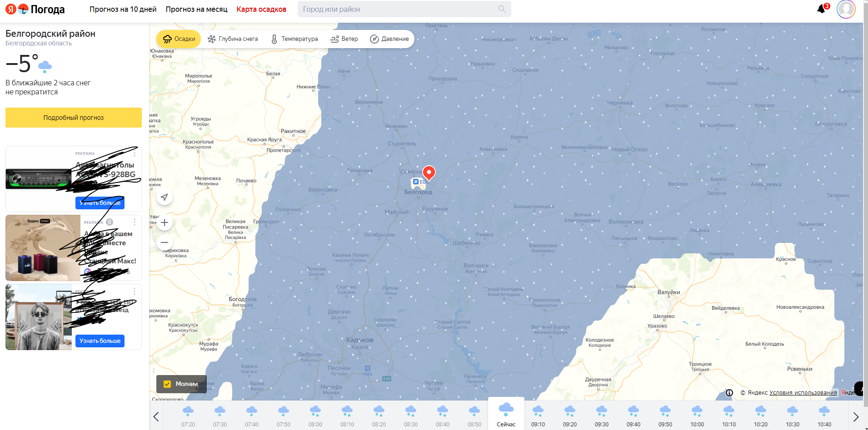
Task: Switch to the Давление layer
Action: point(389,39)
